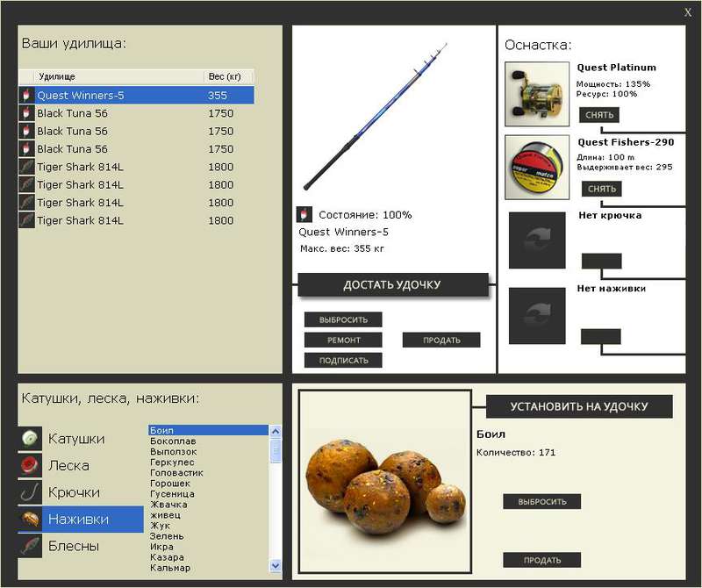Screen dimensions: 702x588
Task: Click the Quest Fishers-290 line spool image
Action: click(x=537, y=167)
